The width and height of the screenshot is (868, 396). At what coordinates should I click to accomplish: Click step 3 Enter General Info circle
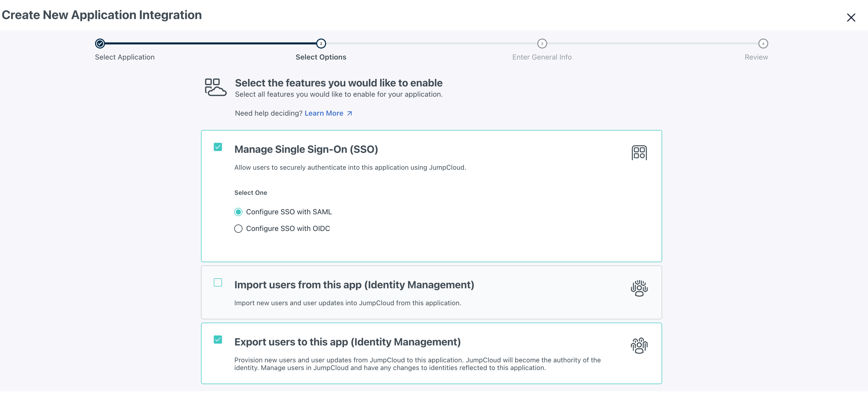(x=542, y=43)
